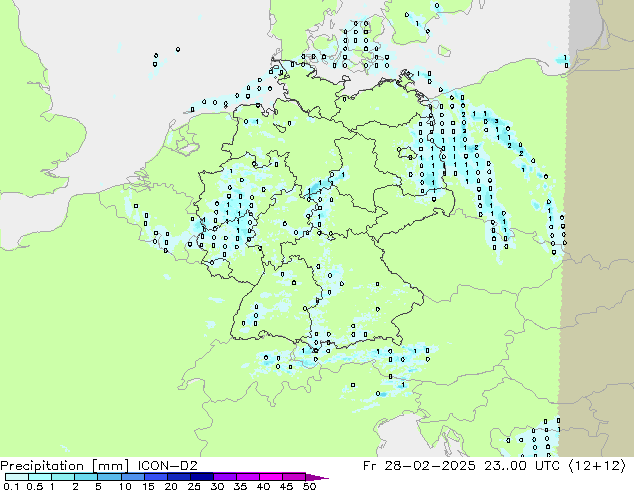Click the "ICON-D2" model name
This screenshot has height=490, width=634.
click(167, 466)
